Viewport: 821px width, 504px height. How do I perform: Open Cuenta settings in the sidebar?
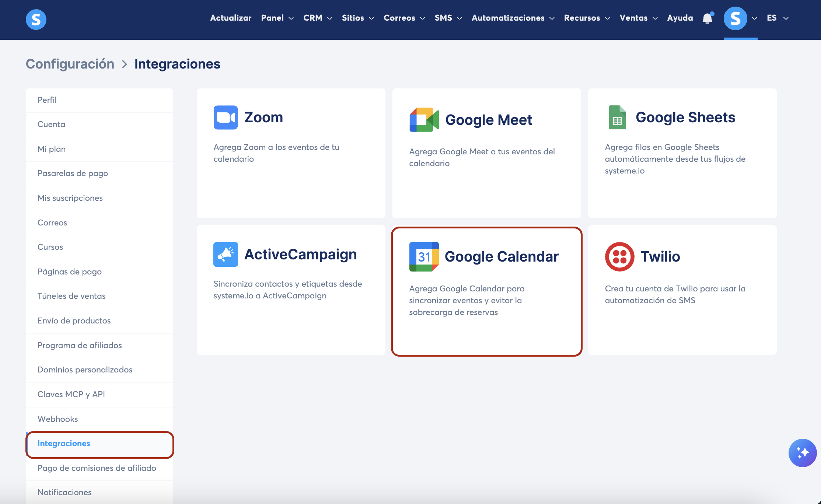[99, 125]
